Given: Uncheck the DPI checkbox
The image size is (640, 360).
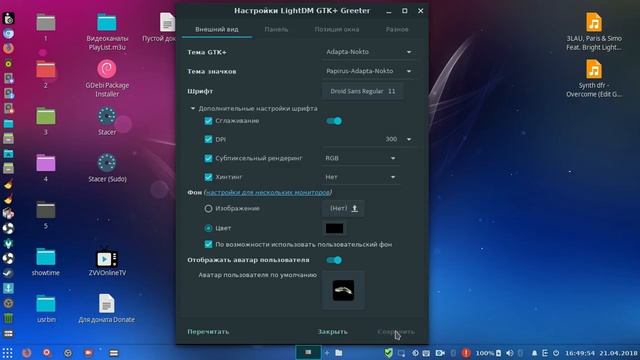Looking at the screenshot, I should point(208,139).
